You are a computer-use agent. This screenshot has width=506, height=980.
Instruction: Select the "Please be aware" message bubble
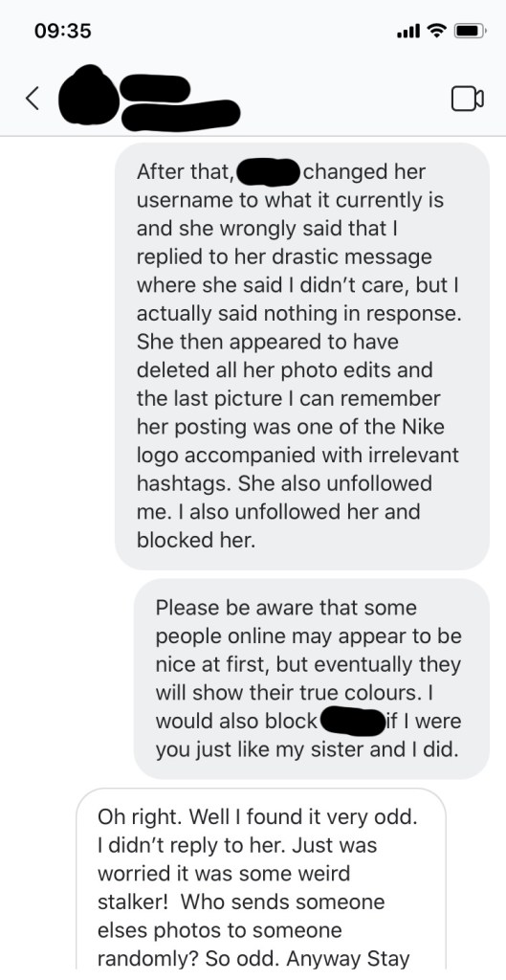[311, 679]
